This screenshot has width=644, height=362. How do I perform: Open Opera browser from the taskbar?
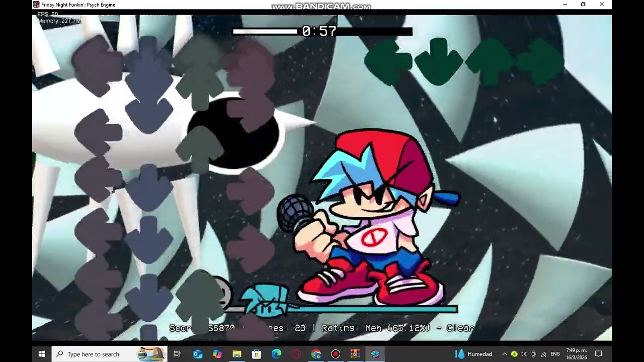click(296, 354)
